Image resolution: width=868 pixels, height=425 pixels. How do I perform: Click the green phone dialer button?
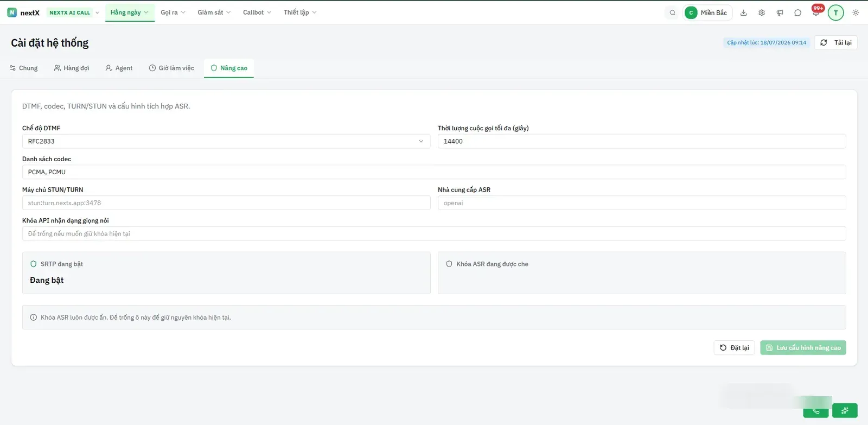click(x=816, y=410)
